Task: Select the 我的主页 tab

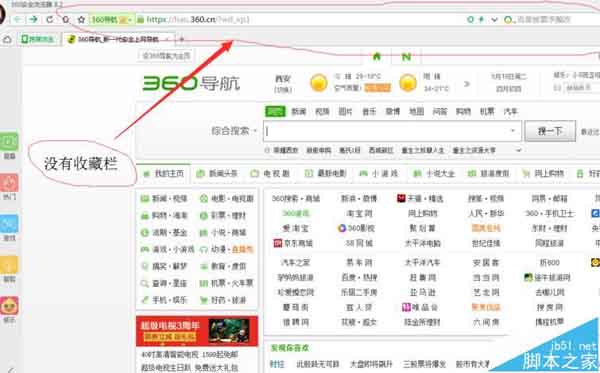Action: click(164, 174)
